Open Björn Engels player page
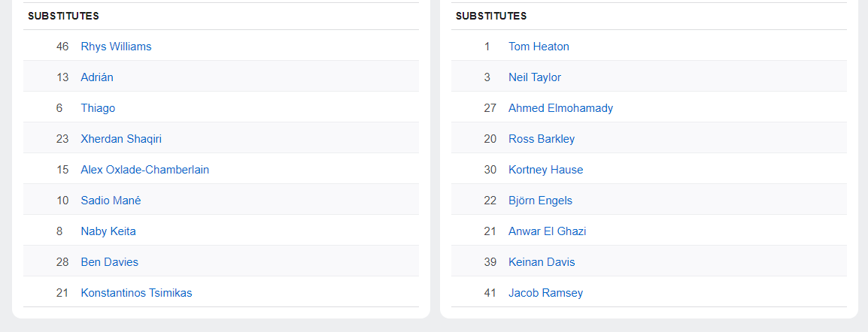This screenshot has height=332, width=868. [540, 201]
